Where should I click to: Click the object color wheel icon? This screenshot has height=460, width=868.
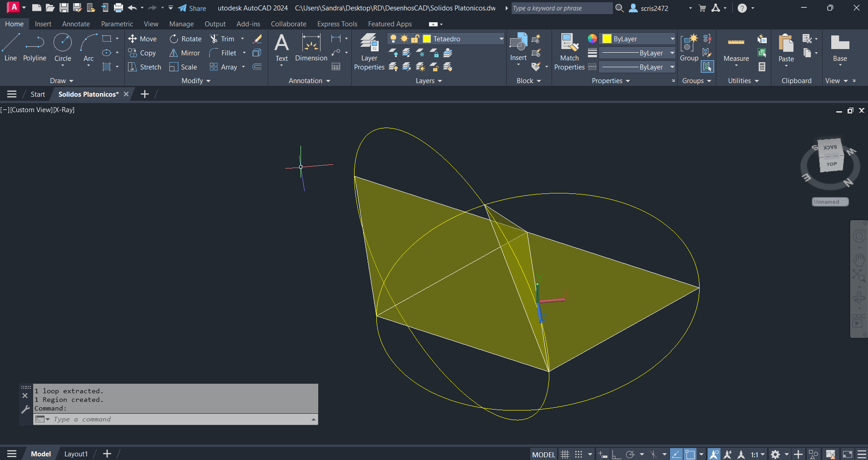pyautogui.click(x=592, y=39)
